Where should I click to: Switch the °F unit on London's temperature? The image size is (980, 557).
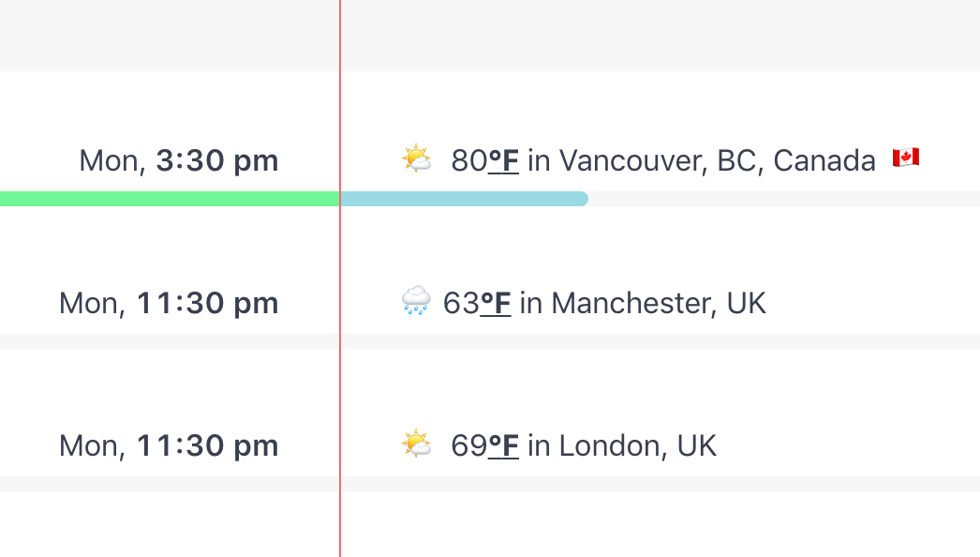click(x=504, y=445)
